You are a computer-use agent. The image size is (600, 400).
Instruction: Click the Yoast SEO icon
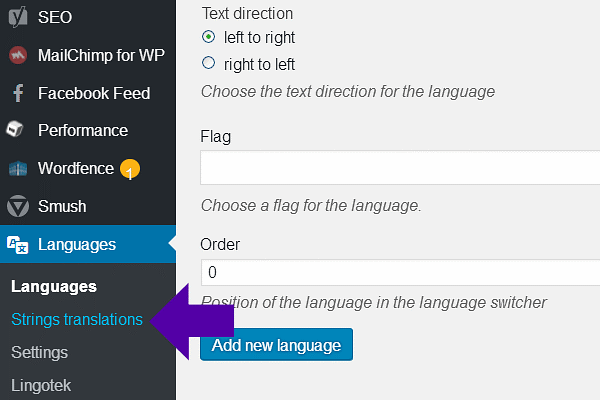tap(17, 16)
